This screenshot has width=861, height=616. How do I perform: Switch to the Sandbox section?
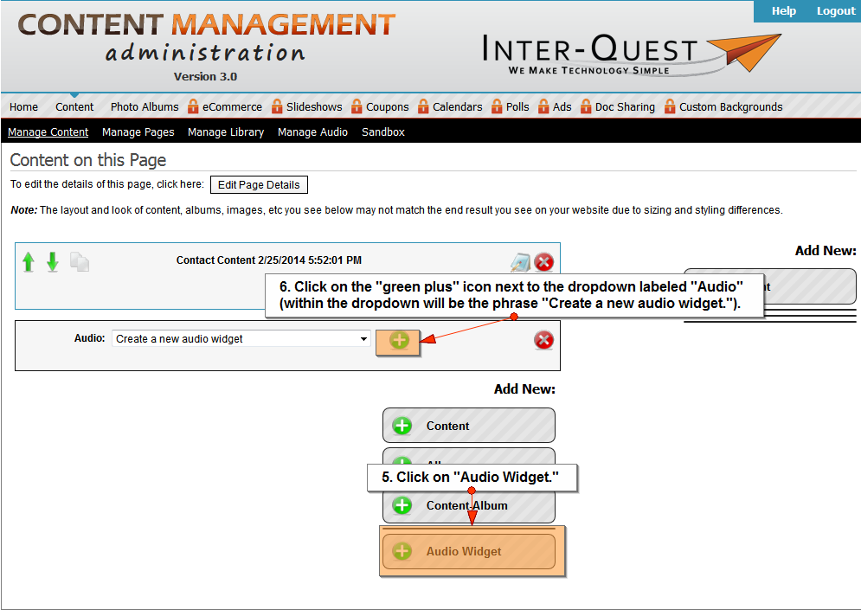[x=382, y=132]
